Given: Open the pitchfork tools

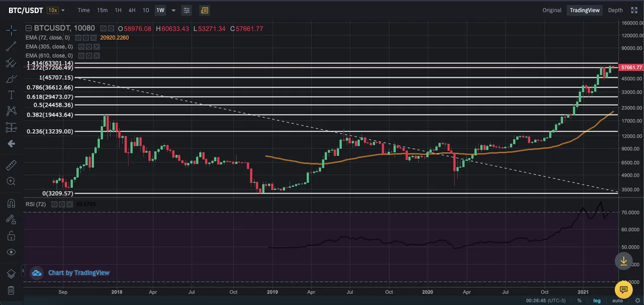Looking at the screenshot, I should [x=11, y=63].
